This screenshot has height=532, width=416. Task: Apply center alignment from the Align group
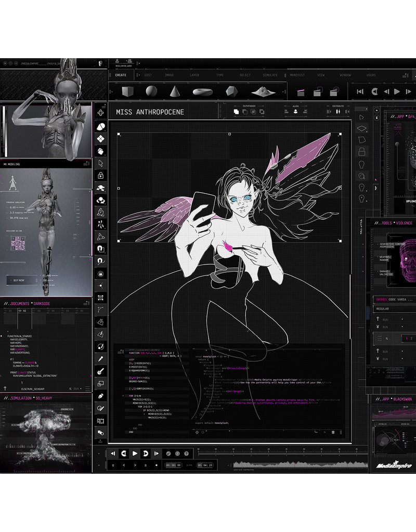(295, 111)
